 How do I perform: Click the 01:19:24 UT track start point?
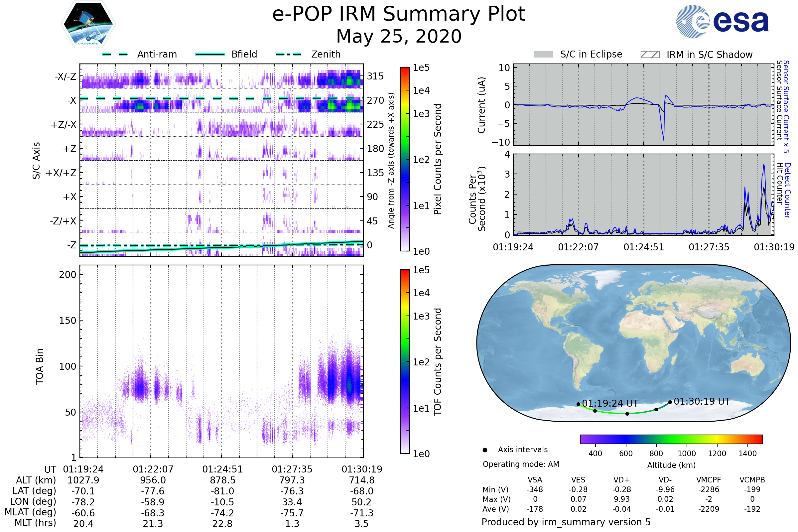click(x=578, y=404)
